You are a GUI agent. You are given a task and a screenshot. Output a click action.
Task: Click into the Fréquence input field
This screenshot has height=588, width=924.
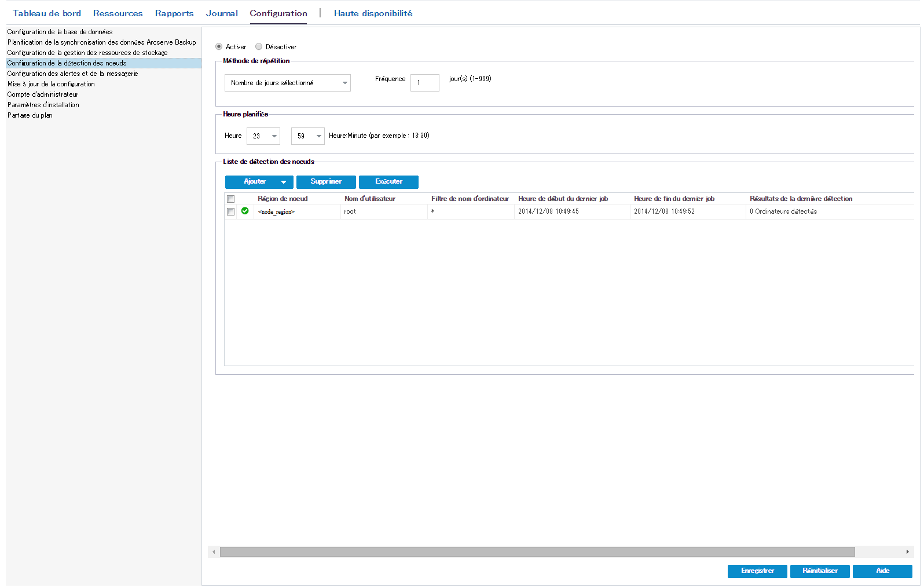pos(425,83)
